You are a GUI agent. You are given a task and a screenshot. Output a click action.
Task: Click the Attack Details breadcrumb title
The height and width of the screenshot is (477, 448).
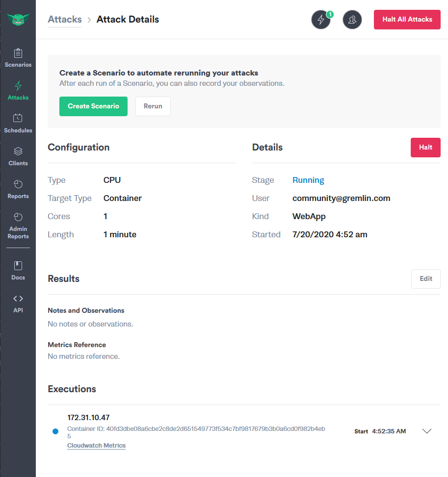[128, 19]
